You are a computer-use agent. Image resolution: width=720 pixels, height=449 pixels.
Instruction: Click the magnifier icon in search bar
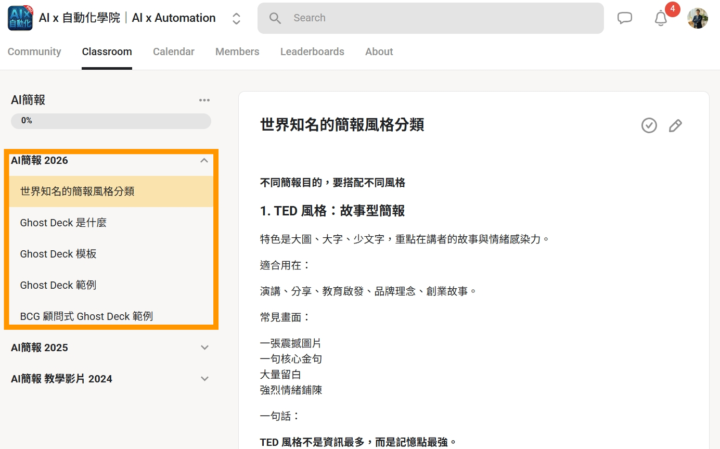[275, 18]
